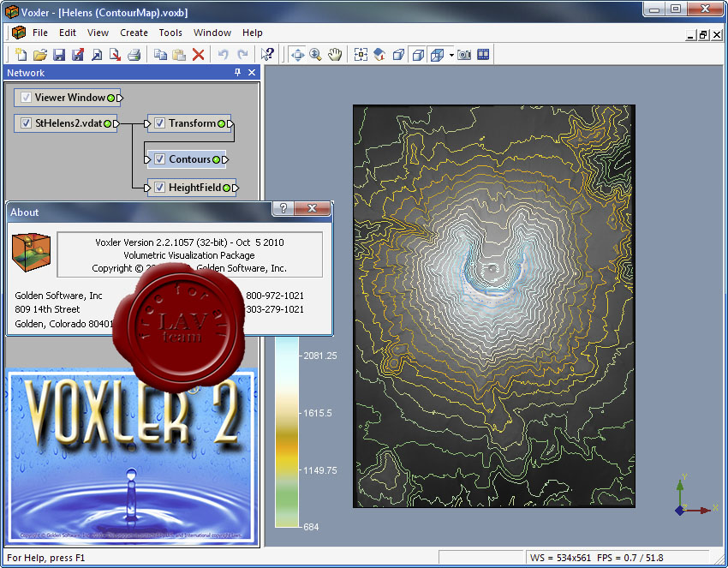The width and height of the screenshot is (728, 568).
Task: Click the HeightField output connector arrow
Action: [x=236, y=188]
